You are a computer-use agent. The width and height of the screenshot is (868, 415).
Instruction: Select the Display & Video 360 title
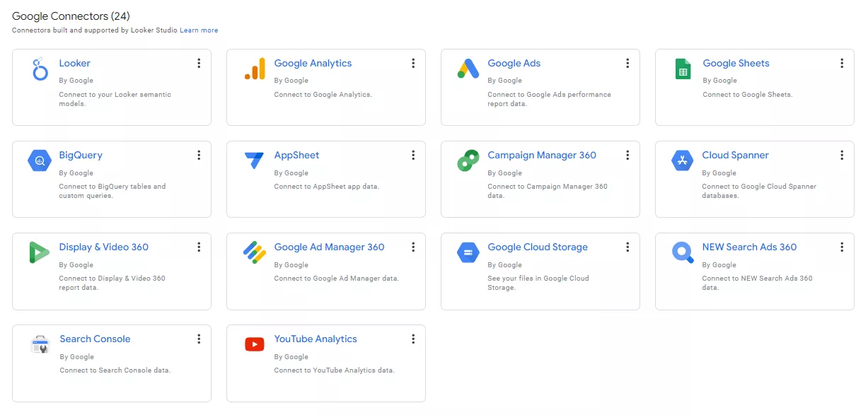point(104,247)
